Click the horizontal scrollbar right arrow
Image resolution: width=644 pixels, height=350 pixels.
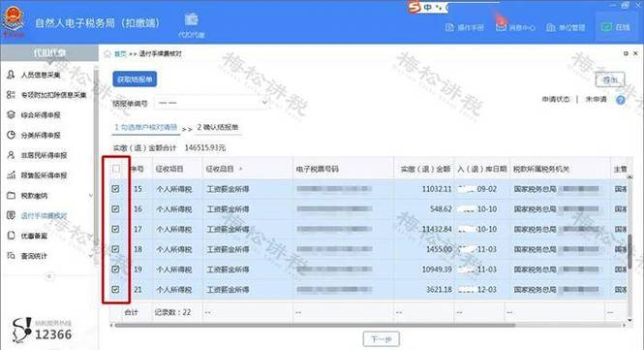625,326
